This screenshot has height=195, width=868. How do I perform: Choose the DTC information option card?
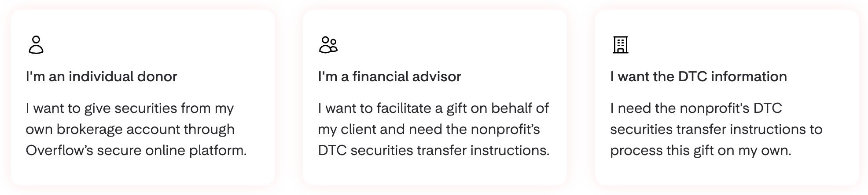click(x=727, y=97)
